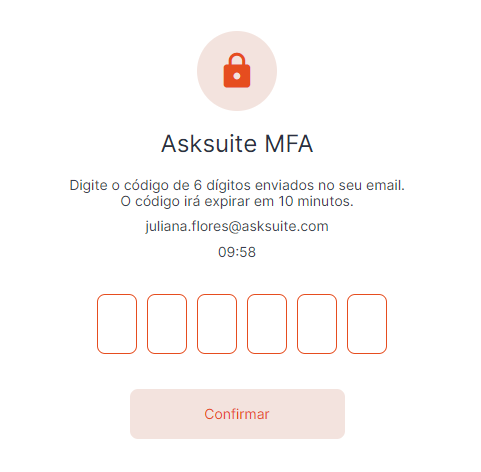Click the orange padlock icon
This screenshot has height=472, width=481.
[x=237, y=70]
